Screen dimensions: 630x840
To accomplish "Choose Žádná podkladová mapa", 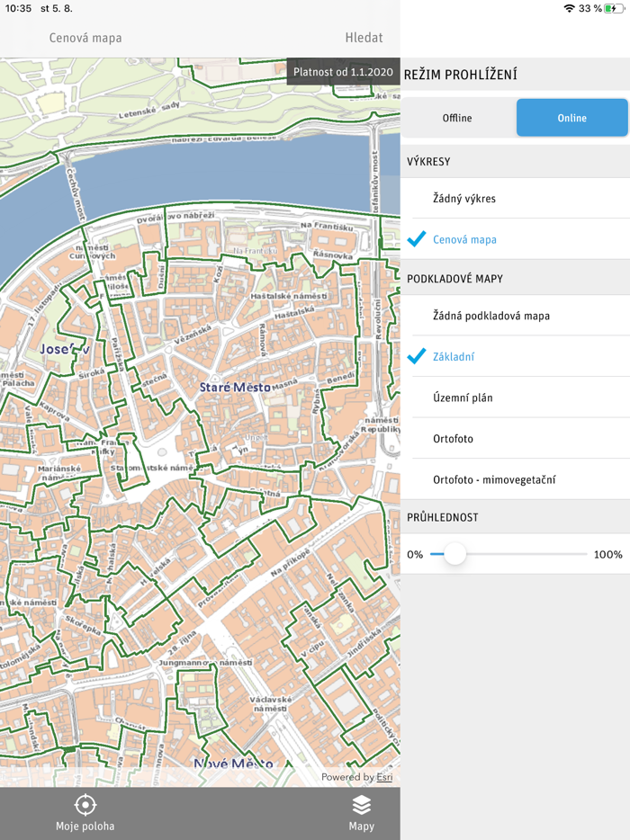I will click(x=516, y=316).
